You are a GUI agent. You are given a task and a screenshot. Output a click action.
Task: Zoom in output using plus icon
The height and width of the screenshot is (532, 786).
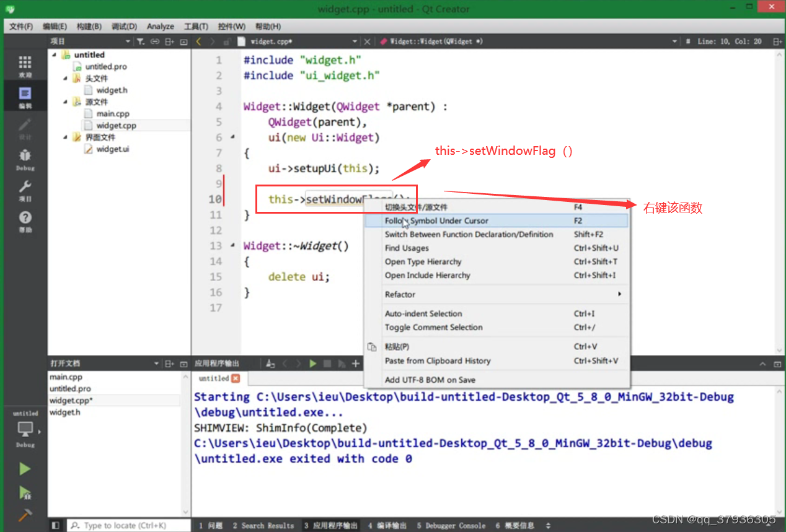tap(356, 364)
